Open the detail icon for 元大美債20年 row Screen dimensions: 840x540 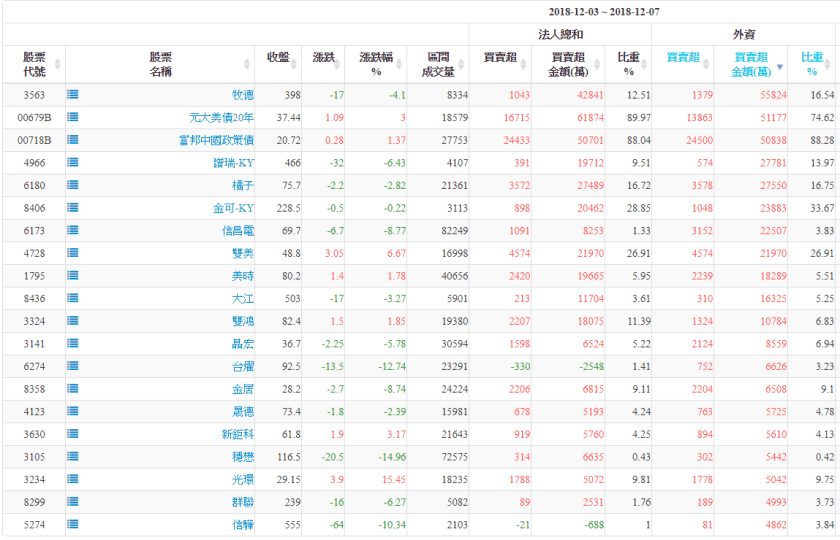point(73,117)
